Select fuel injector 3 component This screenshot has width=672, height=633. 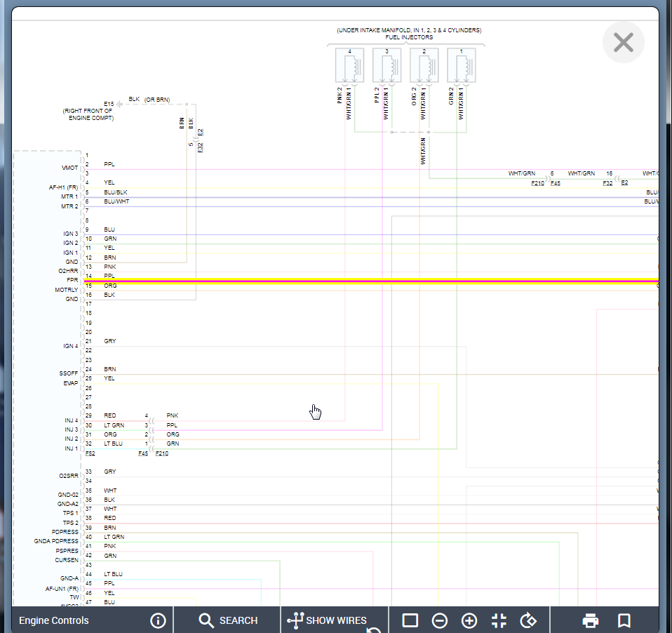pos(387,65)
